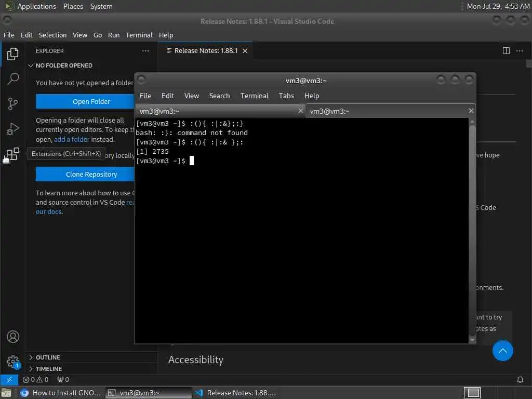The width and height of the screenshot is (532, 399).
Task: Open the editor More Actions ellipsis
Action: point(520,51)
